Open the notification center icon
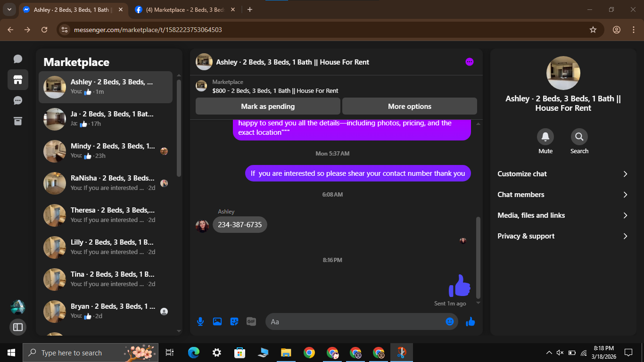 [x=628, y=353]
